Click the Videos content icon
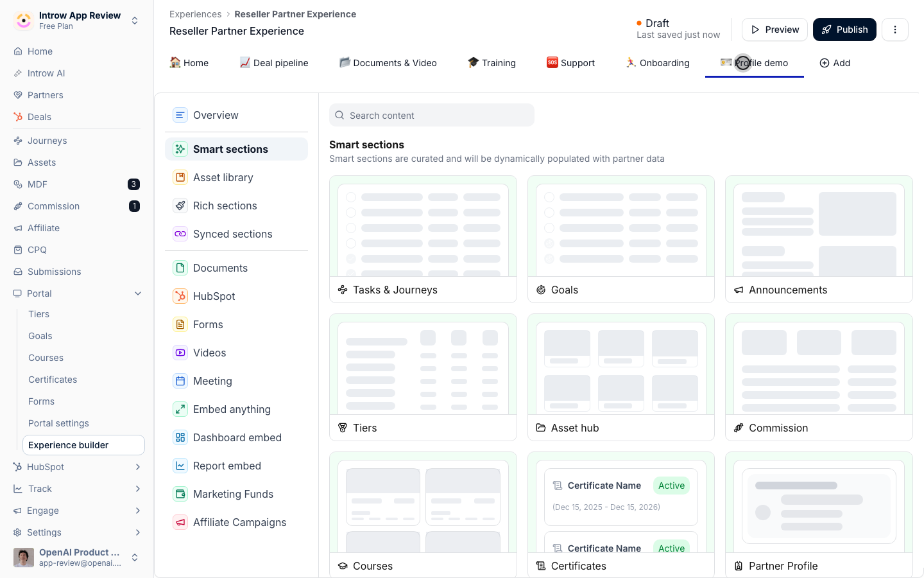Viewport: 924px width, 578px height. point(180,353)
